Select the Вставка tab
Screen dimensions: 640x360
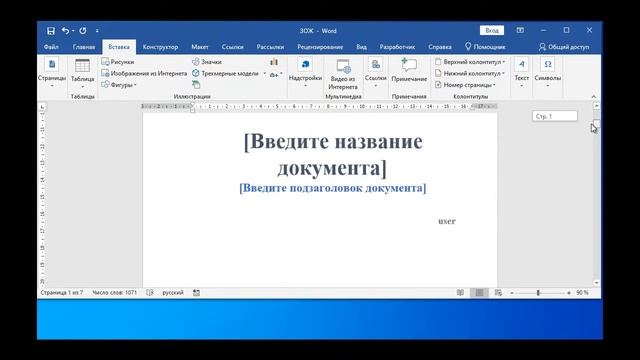[119, 47]
